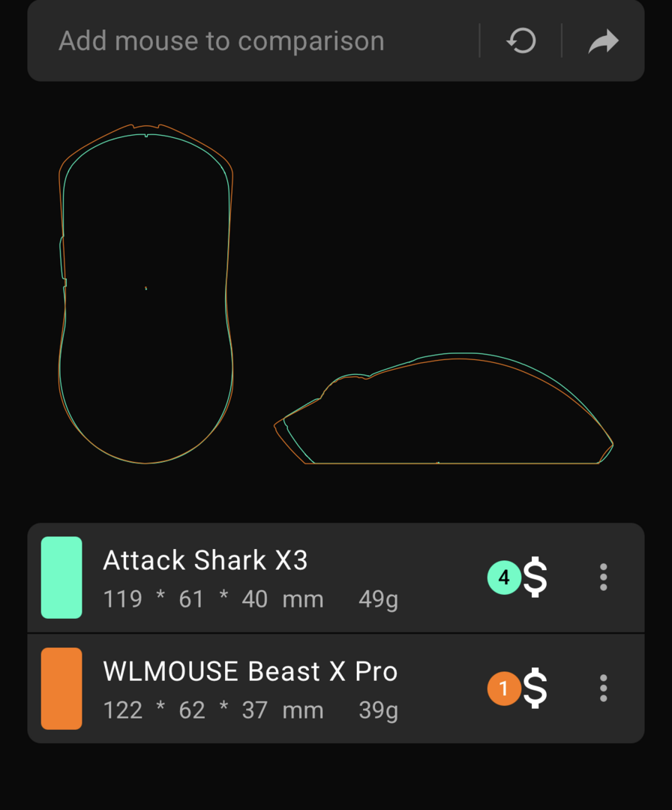Click the 49g weight label
This screenshot has width=672, height=810.
[378, 600]
